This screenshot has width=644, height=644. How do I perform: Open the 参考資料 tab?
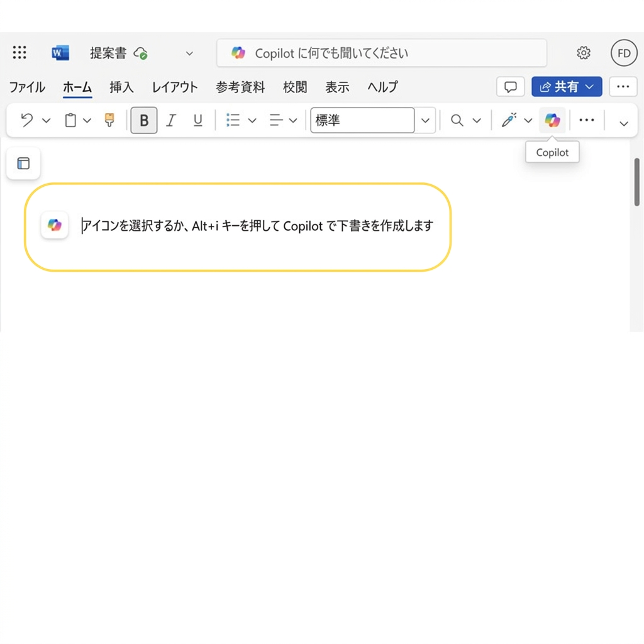coord(240,87)
